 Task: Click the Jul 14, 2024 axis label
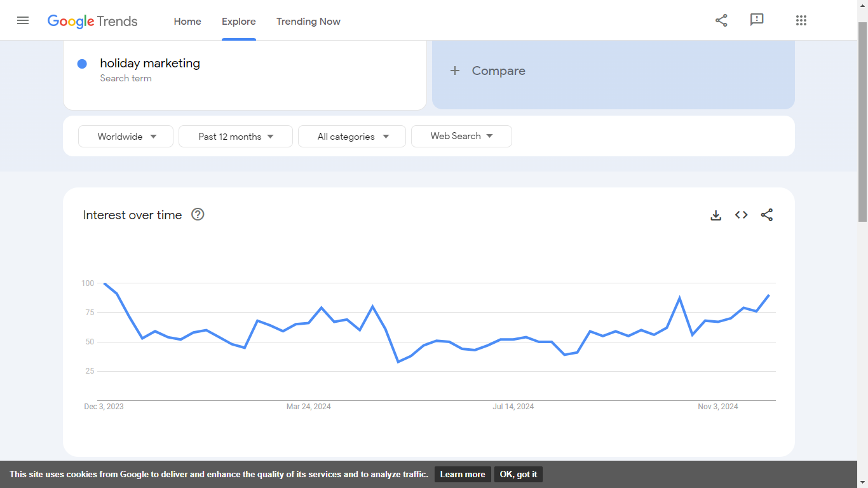pos(513,407)
